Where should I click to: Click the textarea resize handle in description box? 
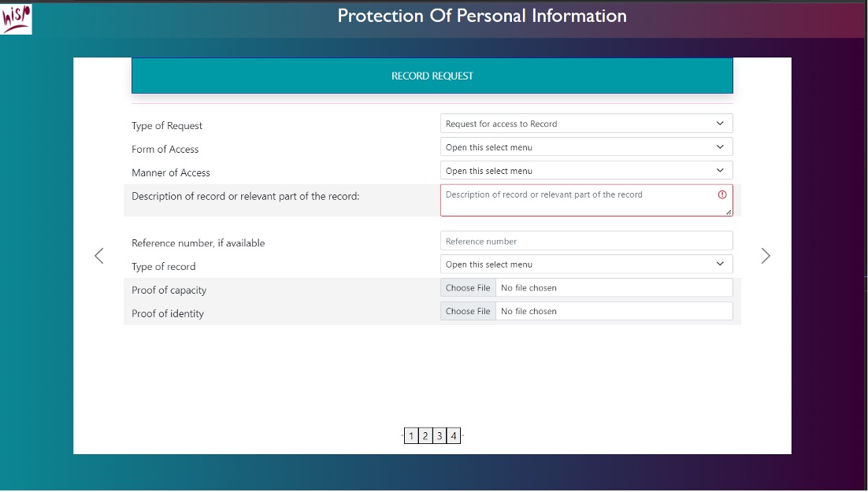(729, 212)
